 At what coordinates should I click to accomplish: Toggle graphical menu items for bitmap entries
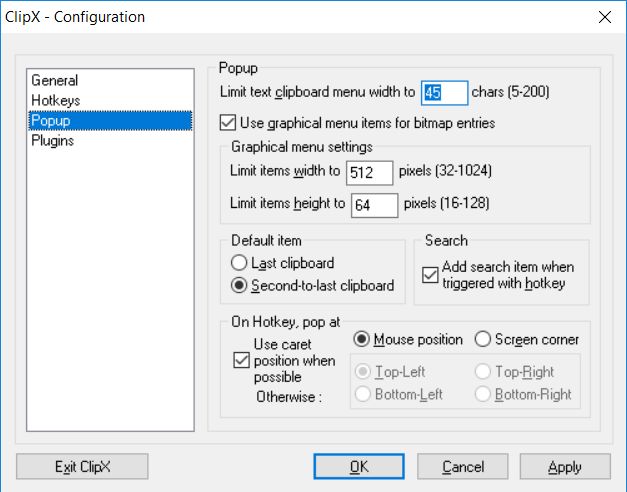coord(228,124)
